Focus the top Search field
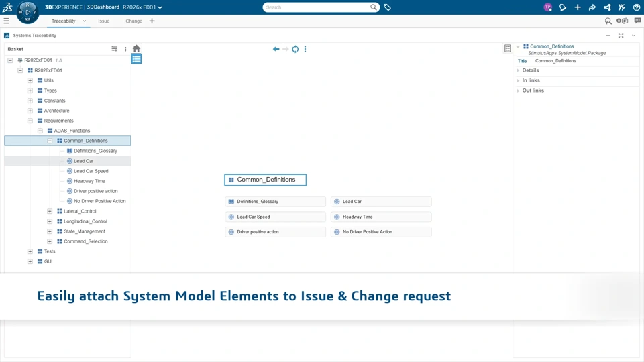Viewport: 644px width, 362px height. tap(316, 7)
